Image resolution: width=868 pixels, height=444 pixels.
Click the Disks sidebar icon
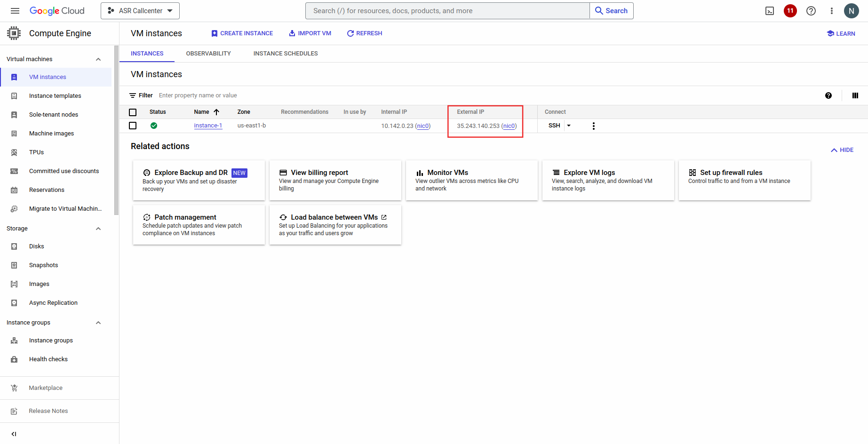pos(14,246)
